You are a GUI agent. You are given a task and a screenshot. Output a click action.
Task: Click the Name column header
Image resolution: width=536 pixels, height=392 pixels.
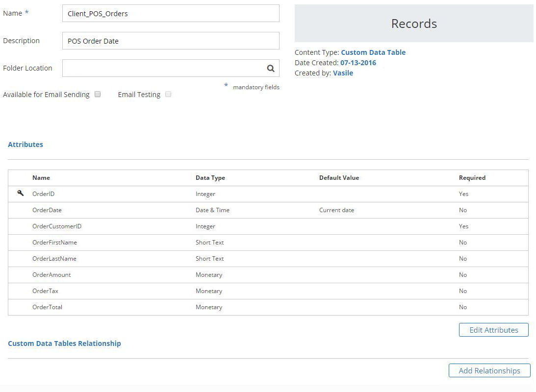coord(41,177)
